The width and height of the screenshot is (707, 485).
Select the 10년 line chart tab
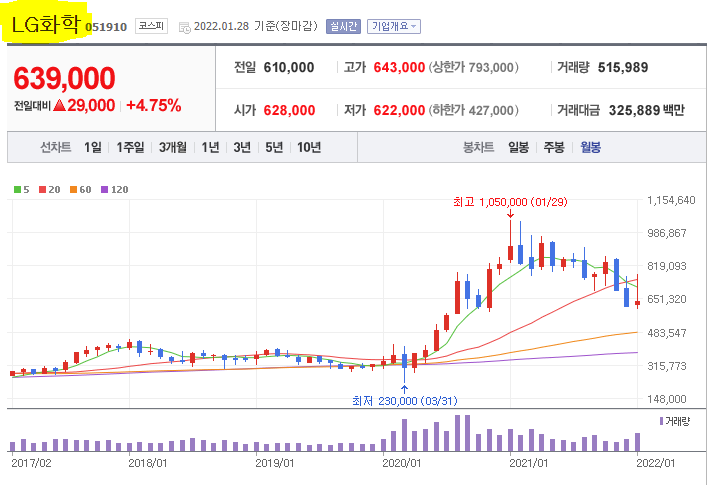(x=309, y=147)
